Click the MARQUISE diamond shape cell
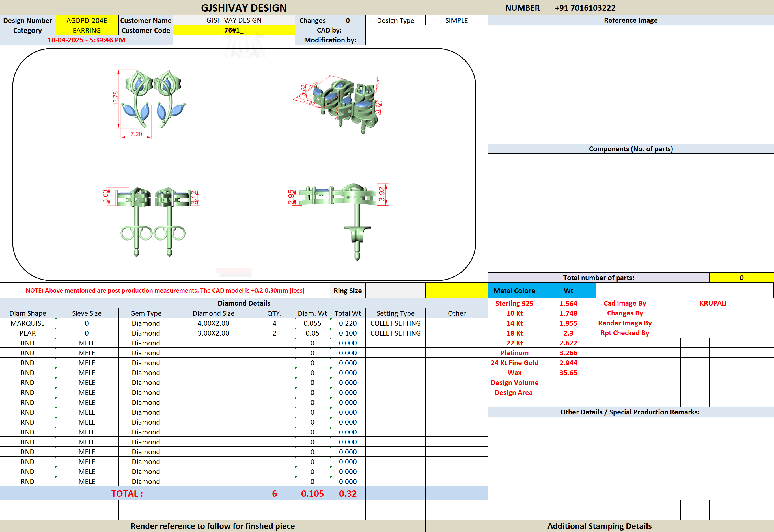The width and height of the screenshot is (774, 532). pos(27,323)
